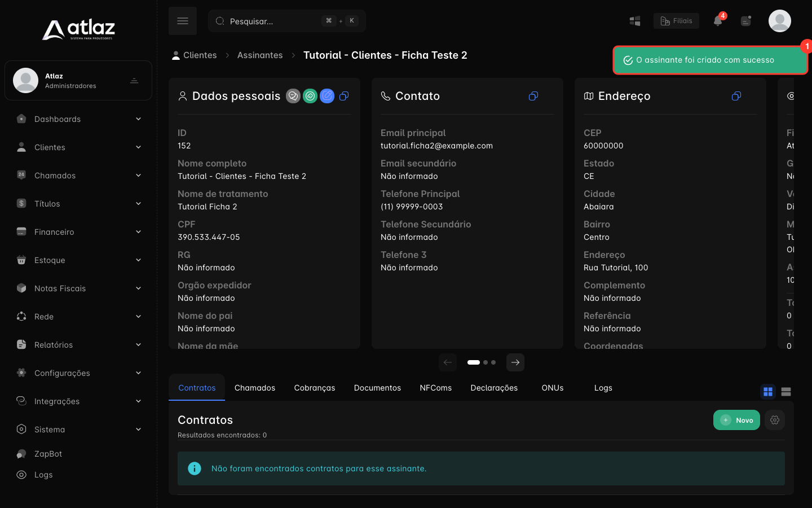
Task: Expand the Títulos sidebar menu
Action: pyautogui.click(x=79, y=204)
